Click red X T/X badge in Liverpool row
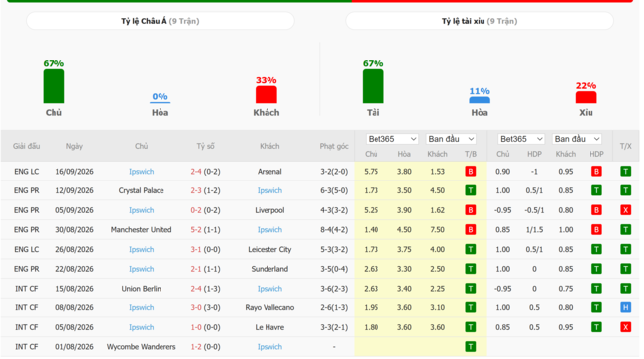Image resolution: width=644 pixels, height=359 pixels. (x=625, y=210)
